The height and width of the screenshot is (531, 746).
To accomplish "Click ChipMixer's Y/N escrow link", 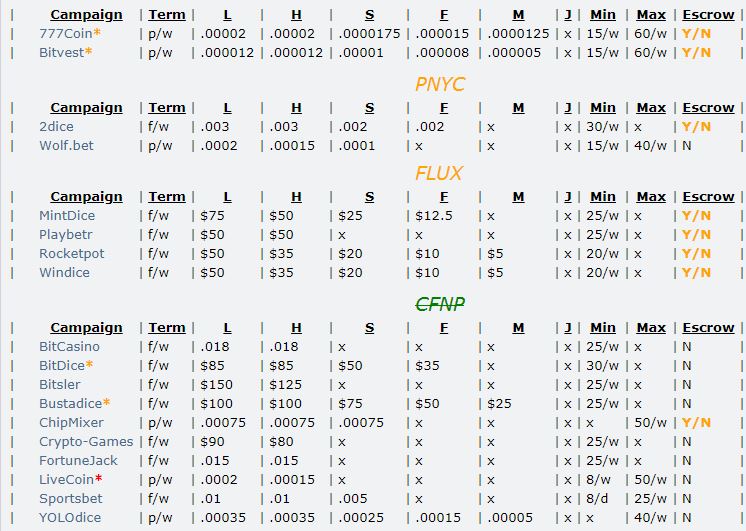I will (696, 423).
